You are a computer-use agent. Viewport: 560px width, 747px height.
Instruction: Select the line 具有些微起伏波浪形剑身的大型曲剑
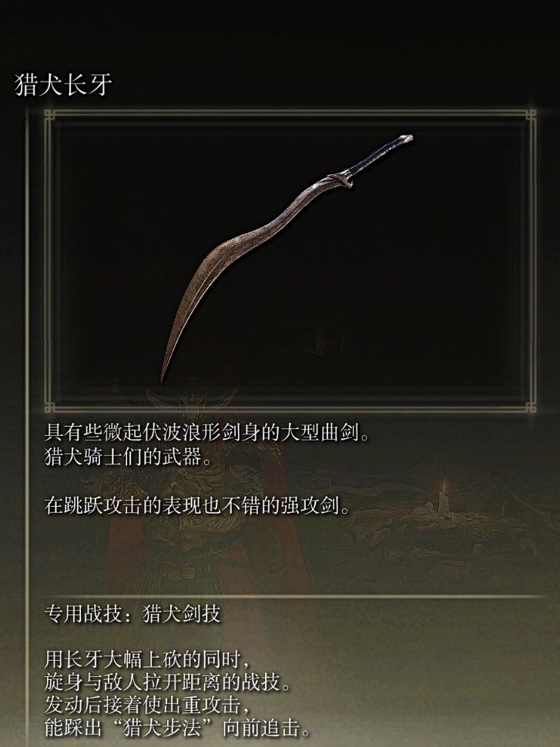tap(207, 433)
